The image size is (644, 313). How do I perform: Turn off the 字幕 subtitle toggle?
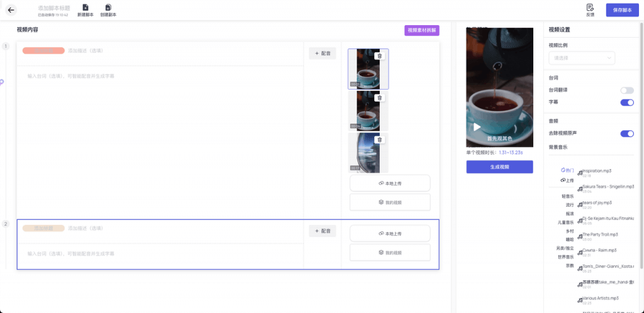[x=626, y=102]
